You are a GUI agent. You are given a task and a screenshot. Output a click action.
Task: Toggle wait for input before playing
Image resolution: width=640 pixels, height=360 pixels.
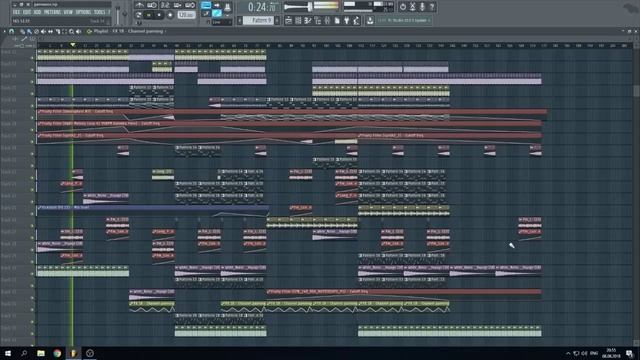tap(152, 5)
